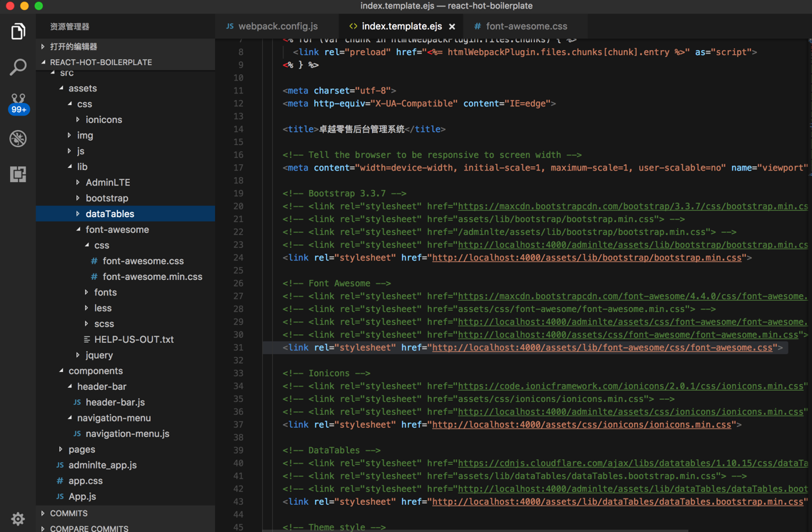Open font-awesome.min.css file
The height and width of the screenshot is (532, 812).
[x=152, y=276]
